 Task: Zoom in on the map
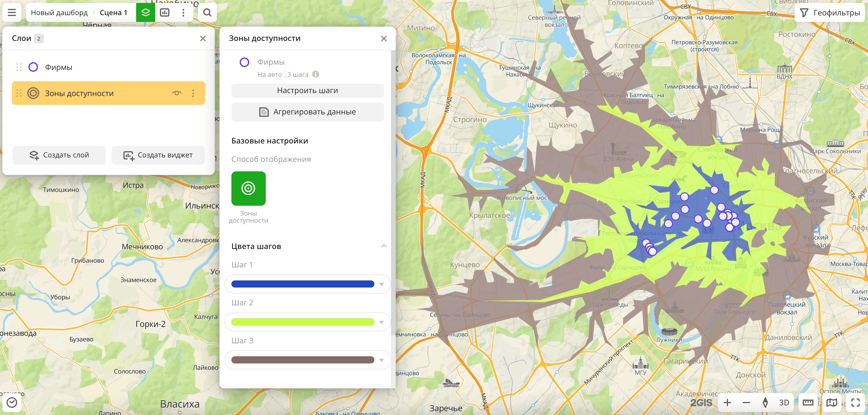point(727,403)
